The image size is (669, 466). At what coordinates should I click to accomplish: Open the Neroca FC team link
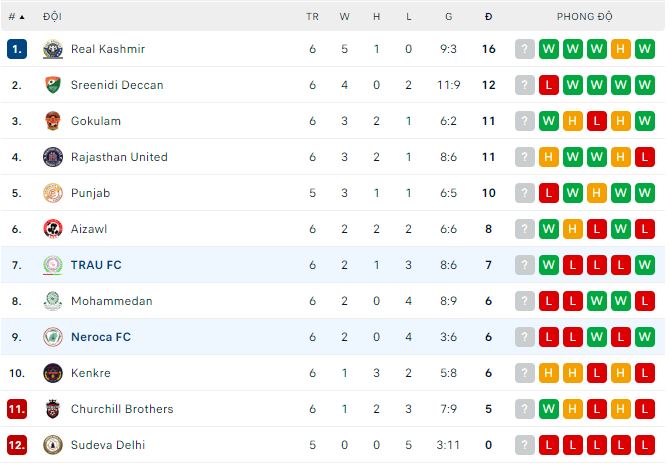100,337
